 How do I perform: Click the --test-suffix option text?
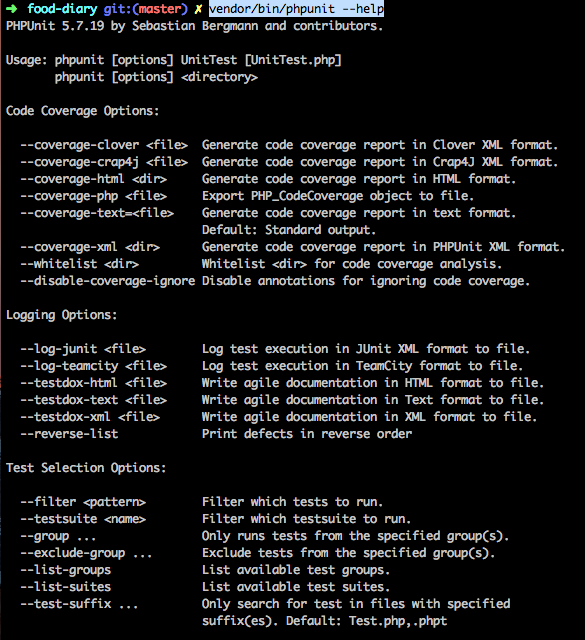(66, 604)
